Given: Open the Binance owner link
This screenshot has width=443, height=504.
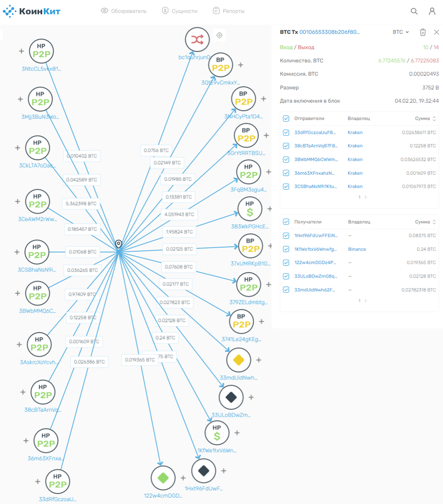Looking at the screenshot, I should 357,249.
